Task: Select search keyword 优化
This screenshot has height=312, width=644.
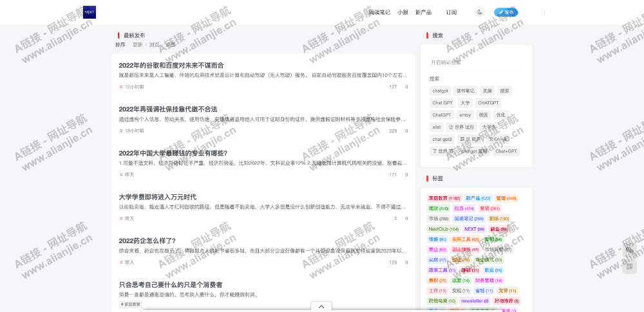Action: coord(500,115)
